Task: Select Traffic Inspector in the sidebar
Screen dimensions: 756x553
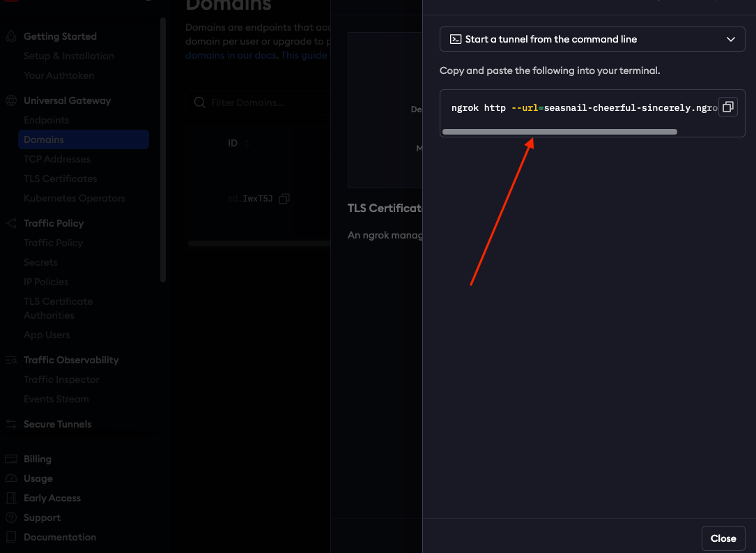Action: (61, 379)
